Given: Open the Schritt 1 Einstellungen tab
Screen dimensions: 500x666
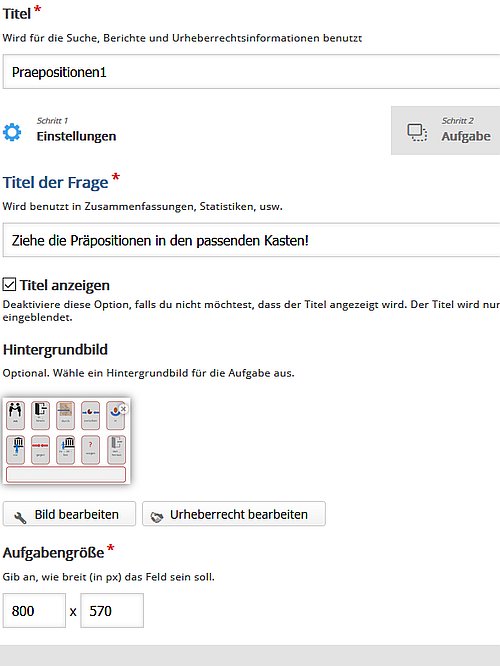Looking at the screenshot, I should tap(59, 130).
